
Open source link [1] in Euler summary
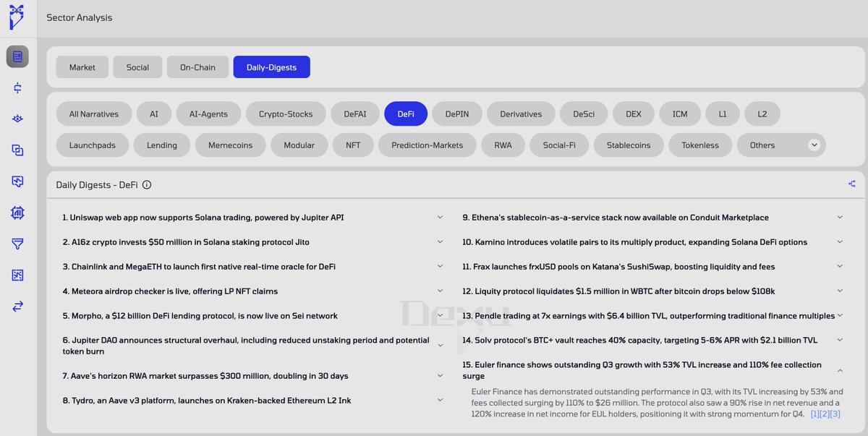pyautogui.click(x=815, y=414)
